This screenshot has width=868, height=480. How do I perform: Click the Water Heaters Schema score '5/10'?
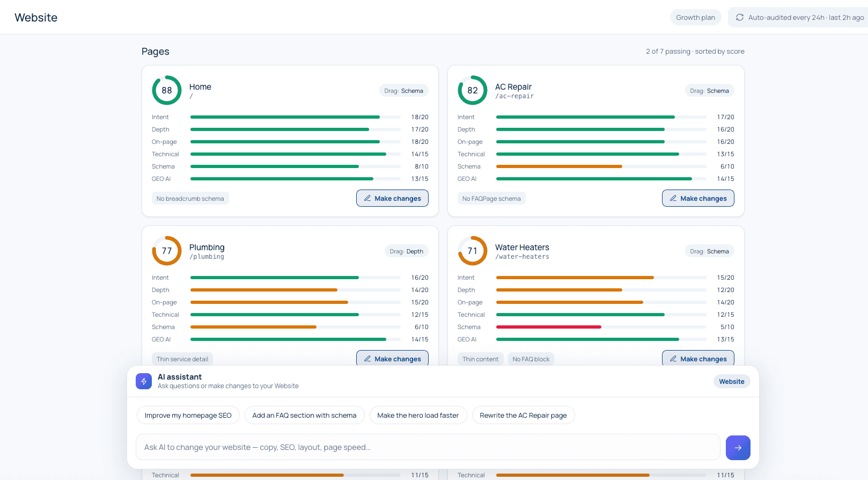[727, 327]
